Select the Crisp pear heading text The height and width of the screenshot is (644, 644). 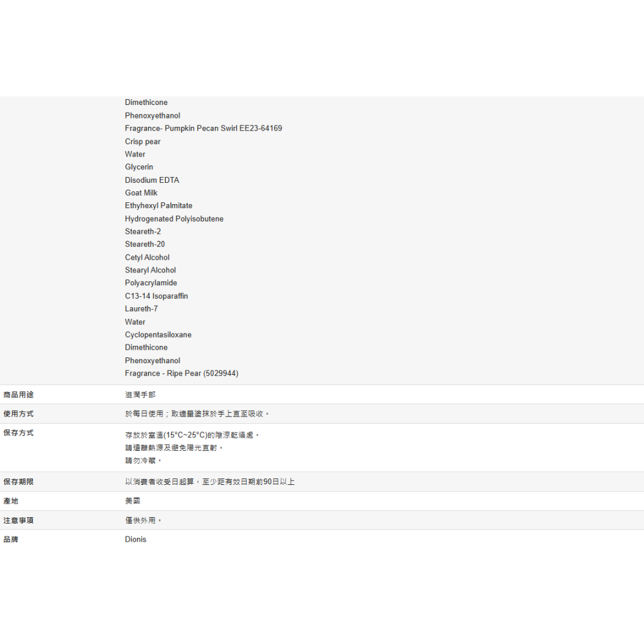click(x=143, y=141)
